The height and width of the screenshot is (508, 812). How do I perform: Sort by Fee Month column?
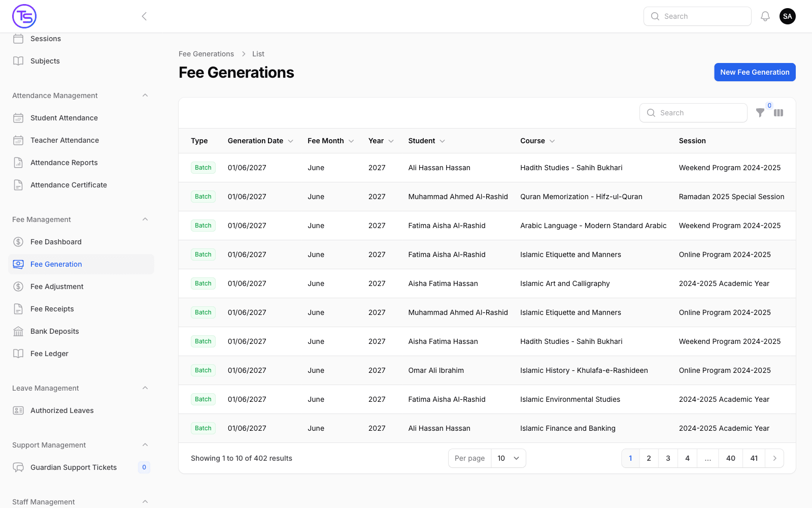(330, 141)
